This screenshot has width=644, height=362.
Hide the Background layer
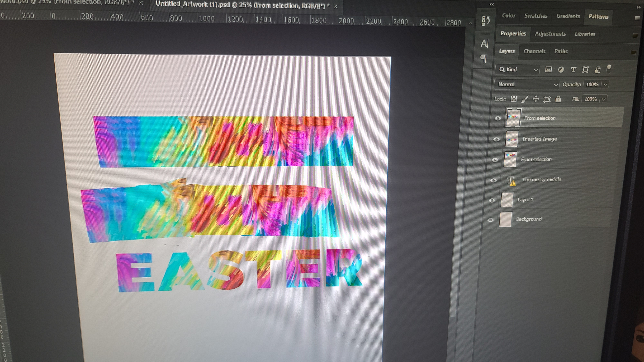[x=491, y=220]
